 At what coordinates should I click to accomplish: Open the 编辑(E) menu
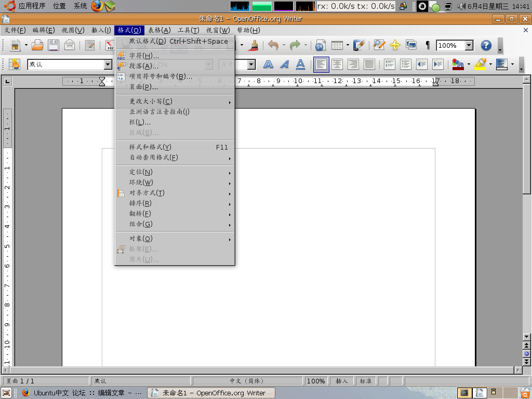click(x=44, y=30)
